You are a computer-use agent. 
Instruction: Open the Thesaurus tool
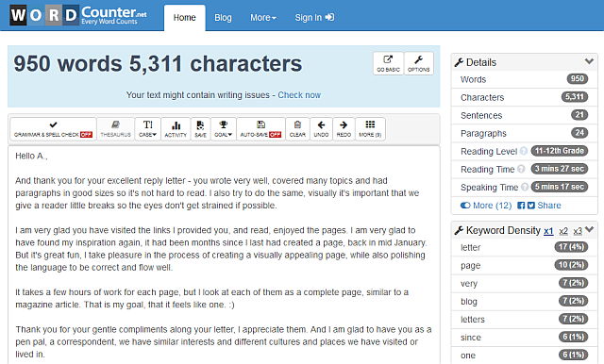click(x=115, y=129)
